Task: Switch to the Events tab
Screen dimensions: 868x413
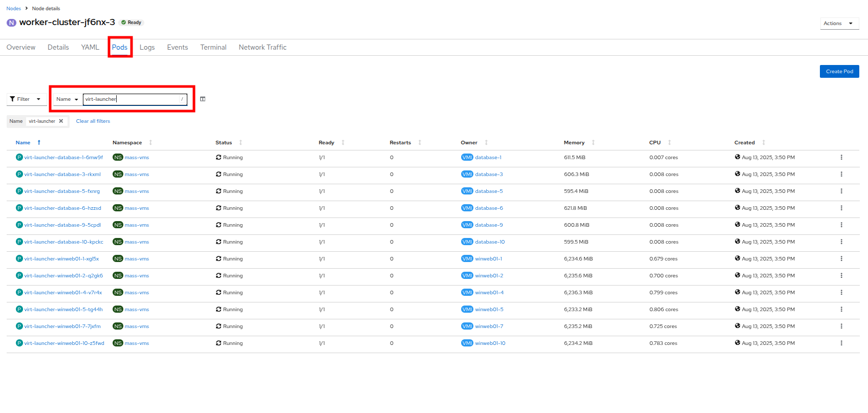Action: [178, 47]
